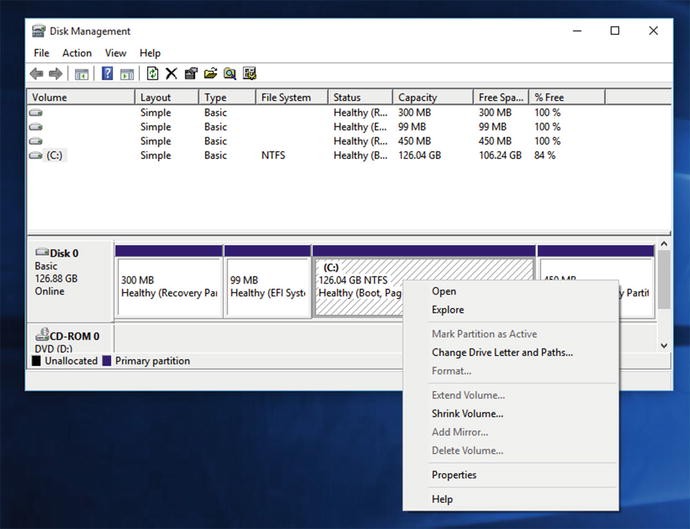This screenshot has height=529, width=690.
Task: Click the Delete X toolbar icon
Action: point(171,74)
